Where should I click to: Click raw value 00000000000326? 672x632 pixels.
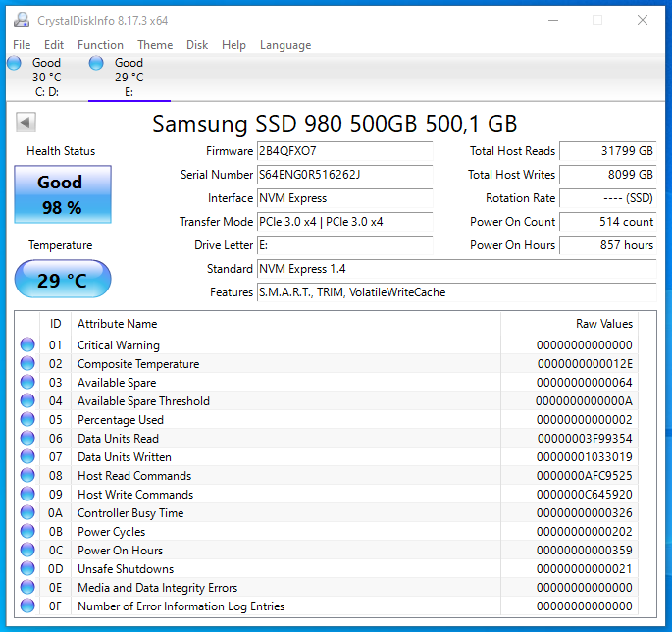tap(585, 513)
